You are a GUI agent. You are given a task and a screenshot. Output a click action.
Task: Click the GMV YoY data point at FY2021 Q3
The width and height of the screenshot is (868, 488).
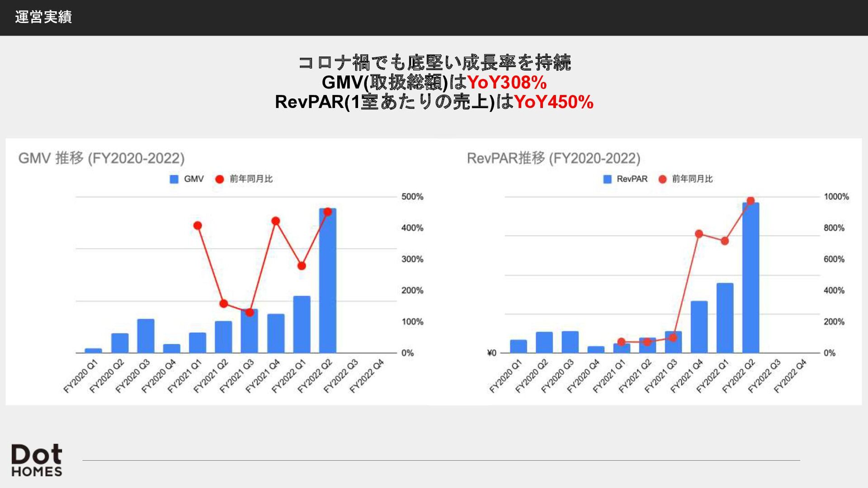(249, 312)
